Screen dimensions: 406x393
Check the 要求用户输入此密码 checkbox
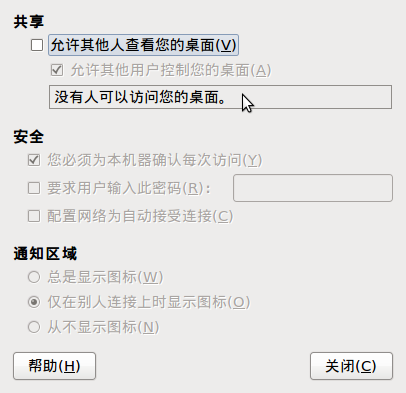pyautogui.click(x=34, y=188)
